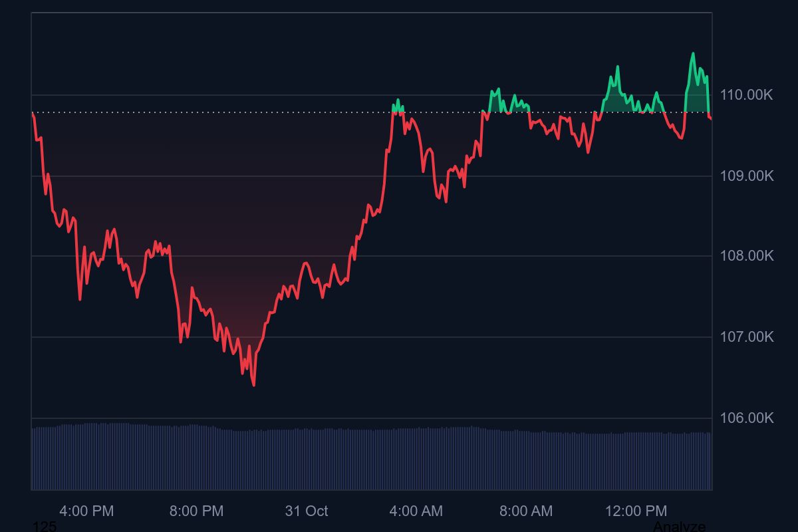The width and height of the screenshot is (798, 532).
Task: Click the 125 text at bottom left
Action: coord(45,527)
